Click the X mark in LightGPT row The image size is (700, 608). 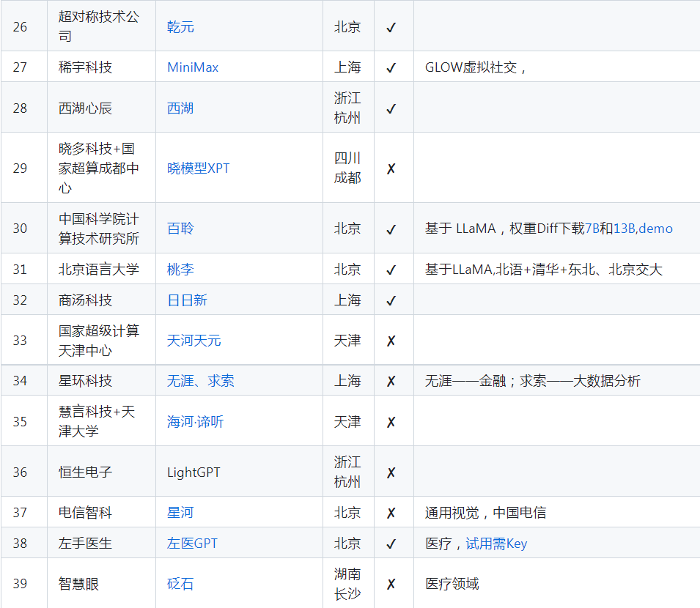pyautogui.click(x=391, y=472)
